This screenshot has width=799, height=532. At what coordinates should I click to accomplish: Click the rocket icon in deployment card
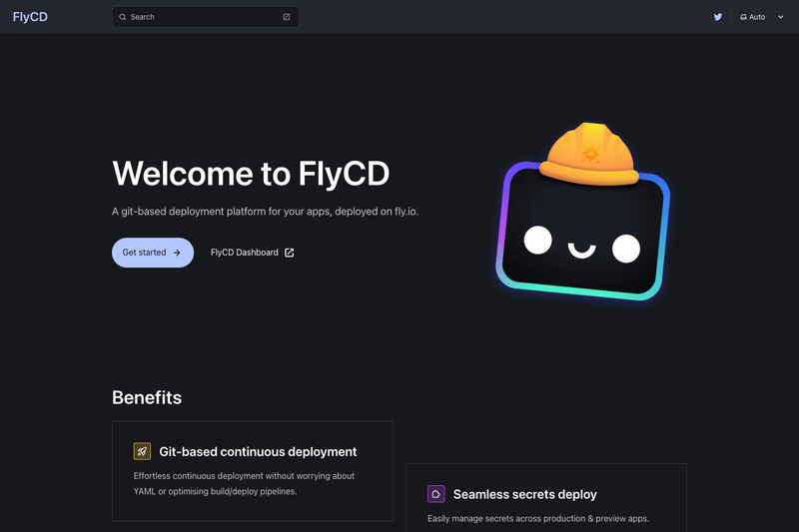pos(142,451)
